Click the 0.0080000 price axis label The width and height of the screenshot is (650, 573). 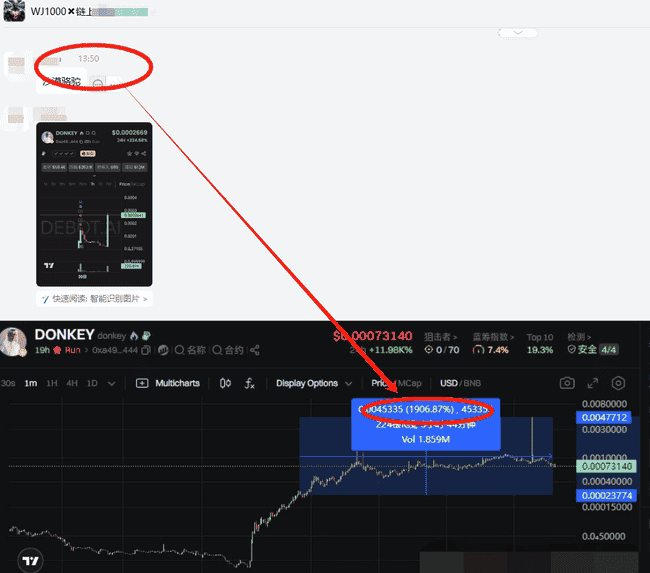[604, 404]
